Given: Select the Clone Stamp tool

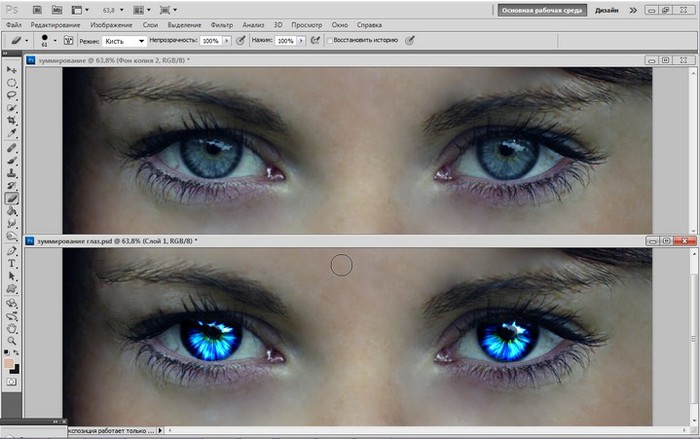Looking at the screenshot, I should click(x=12, y=173).
